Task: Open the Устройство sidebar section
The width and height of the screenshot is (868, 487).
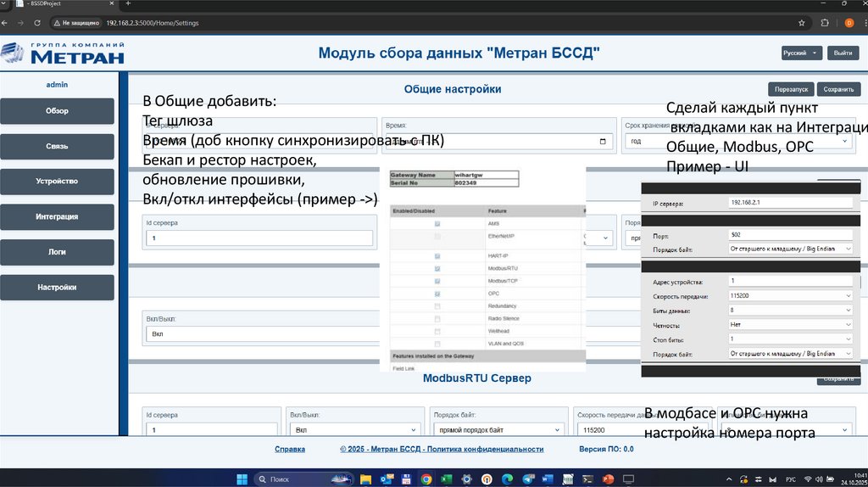Action: pos(57,182)
